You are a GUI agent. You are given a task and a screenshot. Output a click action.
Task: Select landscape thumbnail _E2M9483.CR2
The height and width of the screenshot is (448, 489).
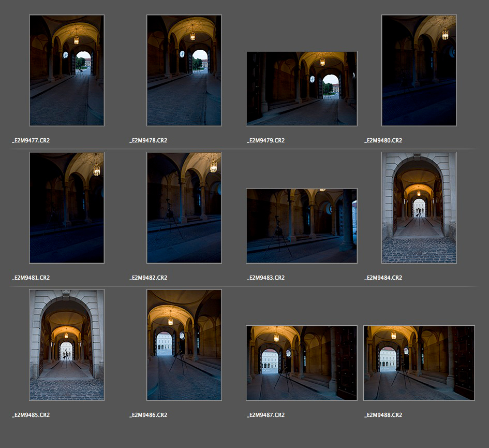click(x=302, y=226)
